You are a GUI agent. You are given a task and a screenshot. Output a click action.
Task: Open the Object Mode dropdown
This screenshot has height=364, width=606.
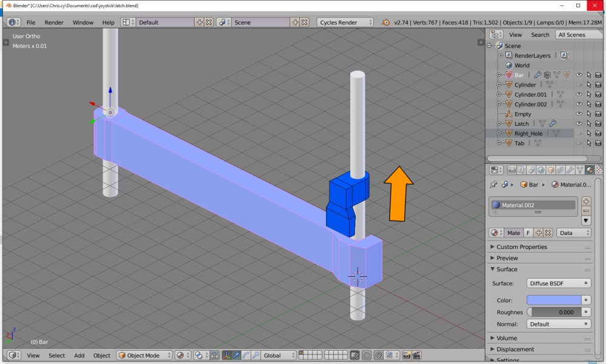(x=145, y=356)
